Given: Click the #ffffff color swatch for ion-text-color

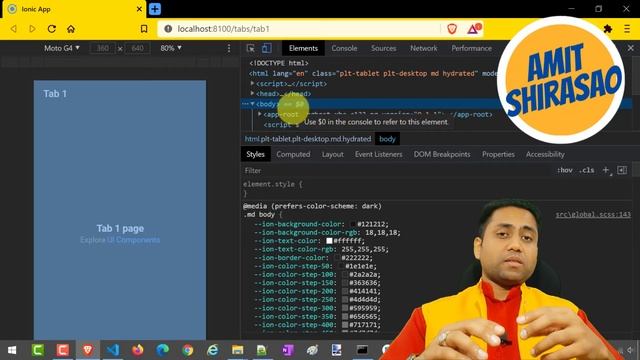Looking at the screenshot, I should pyautogui.click(x=329, y=241).
